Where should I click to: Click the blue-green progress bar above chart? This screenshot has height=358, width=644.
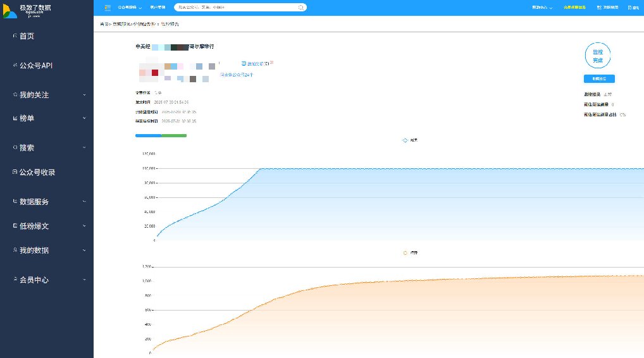[161, 135]
